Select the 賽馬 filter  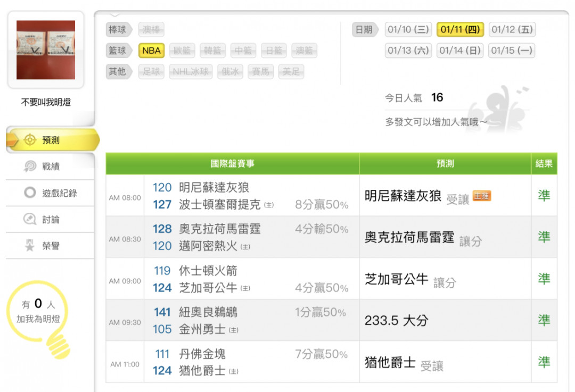tap(261, 71)
